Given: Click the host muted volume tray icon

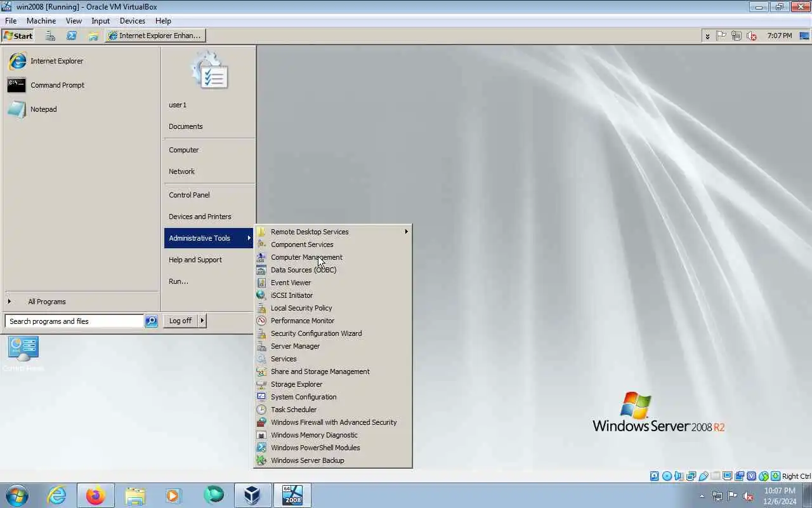Looking at the screenshot, I should click(x=748, y=496).
